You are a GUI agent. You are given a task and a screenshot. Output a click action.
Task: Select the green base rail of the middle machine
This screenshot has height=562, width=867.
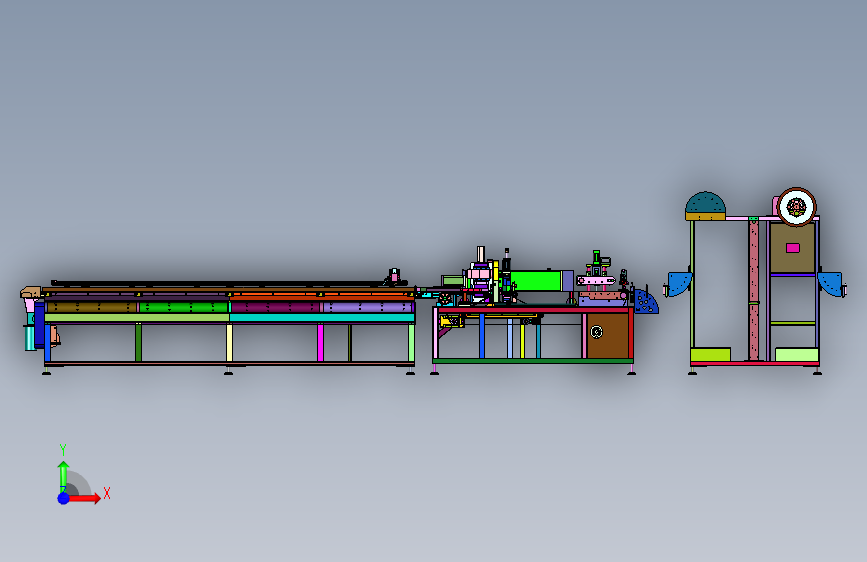click(533, 361)
